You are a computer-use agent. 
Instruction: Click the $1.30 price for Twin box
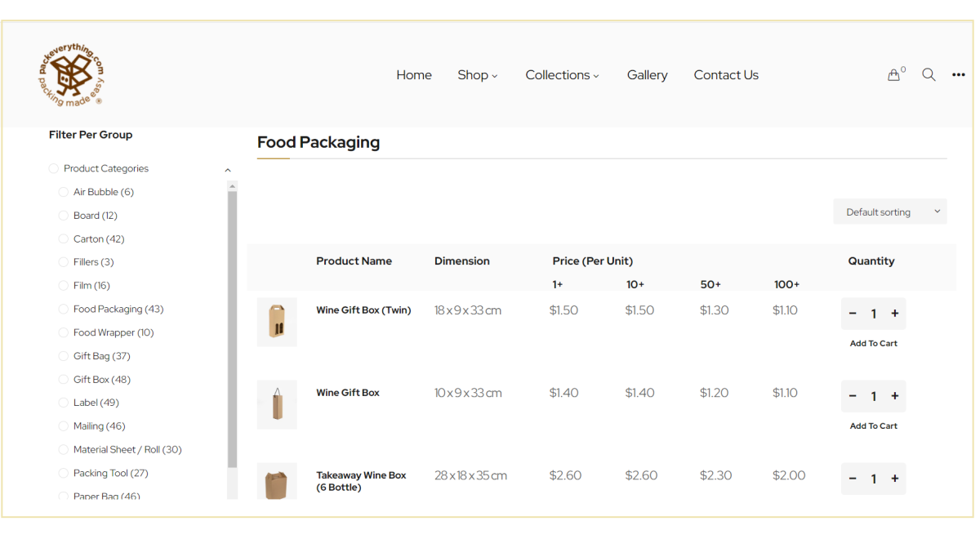coord(714,310)
